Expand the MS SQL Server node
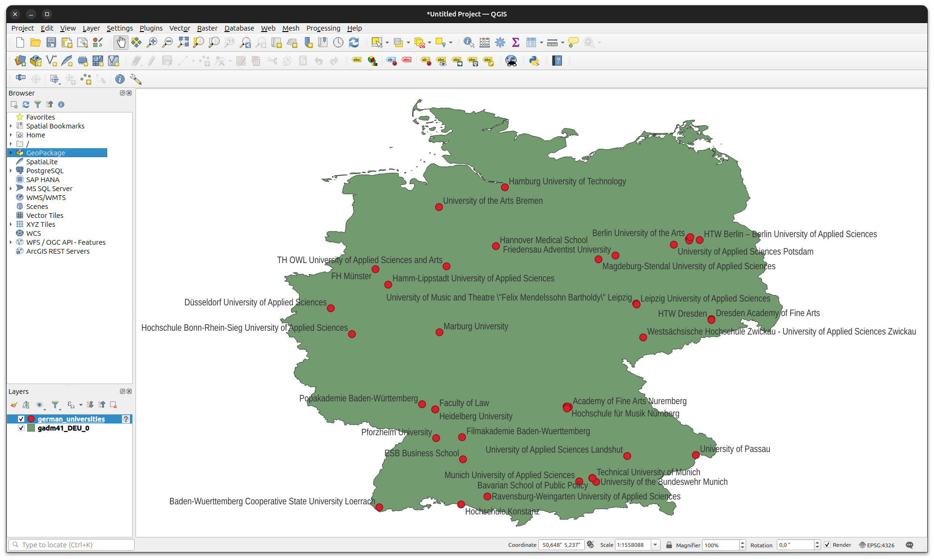Screen dimensions: 934x560 point(11,189)
